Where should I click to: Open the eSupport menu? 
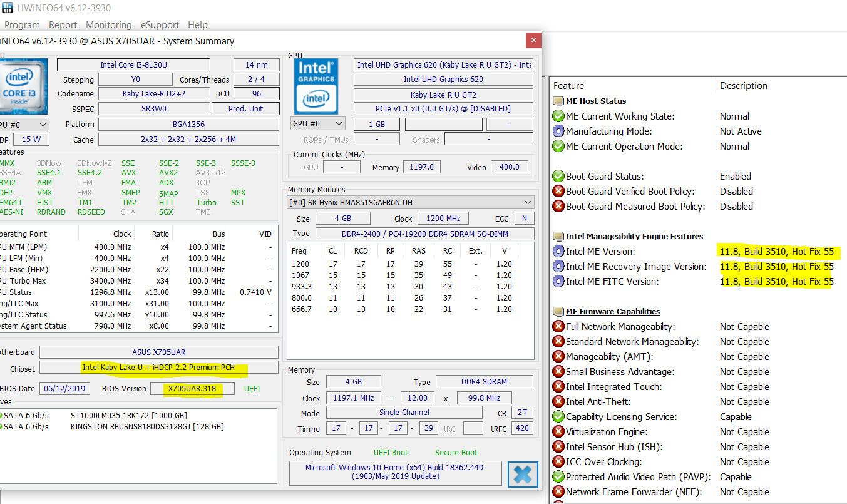pos(160,25)
